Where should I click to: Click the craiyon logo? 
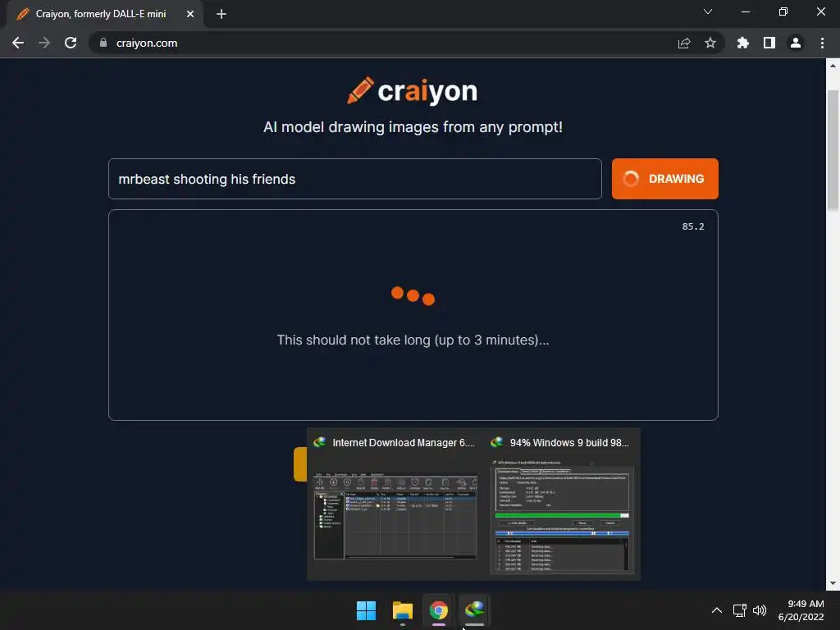(x=412, y=91)
